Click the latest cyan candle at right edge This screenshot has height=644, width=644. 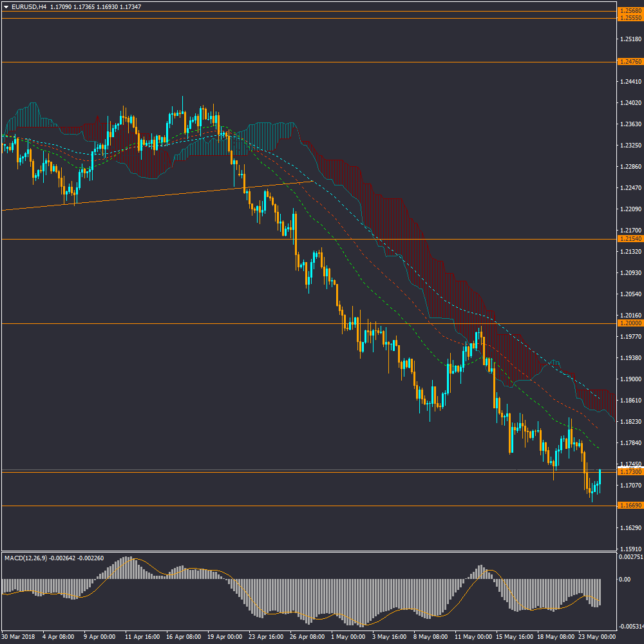[600, 478]
